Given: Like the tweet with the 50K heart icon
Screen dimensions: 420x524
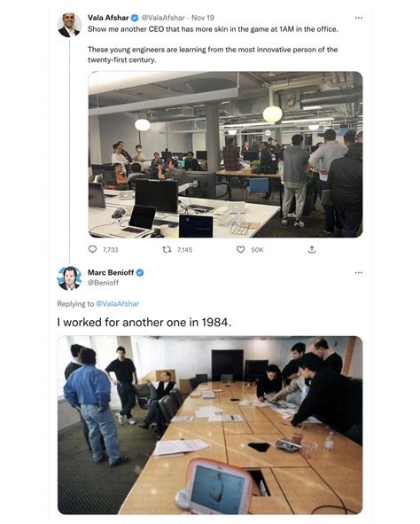Looking at the screenshot, I should [x=241, y=250].
